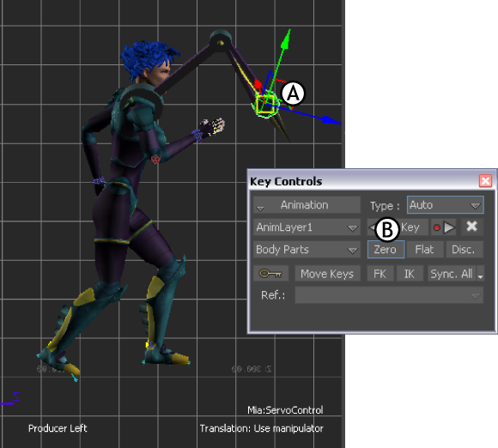498x448 pixels.
Task: Click the FK button
Action: pos(380,274)
